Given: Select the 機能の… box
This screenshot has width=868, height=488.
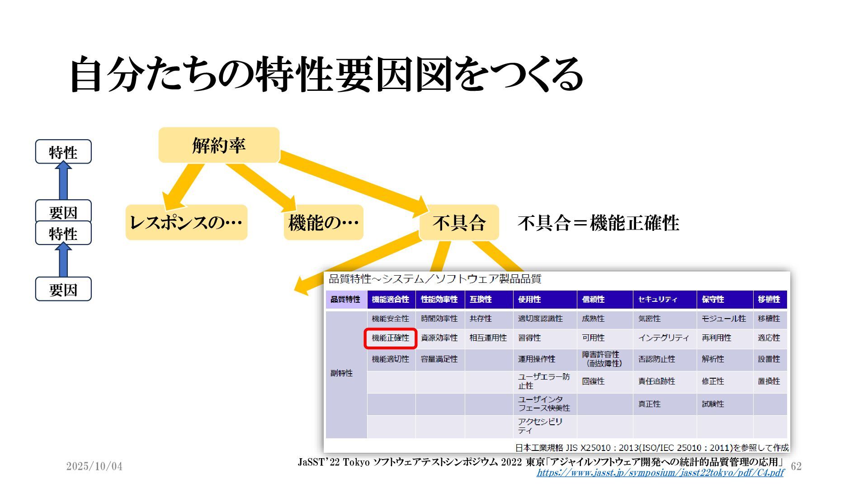Looking at the screenshot, I should [323, 222].
